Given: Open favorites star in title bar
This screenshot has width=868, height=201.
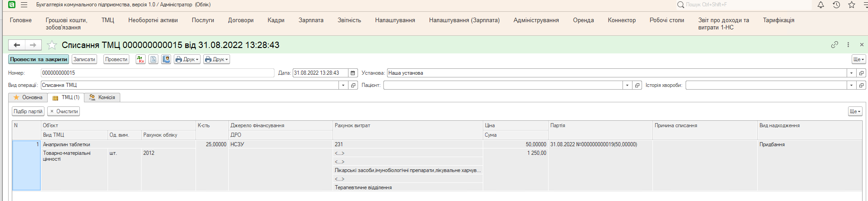Looking at the screenshot, I should pos(852,5).
